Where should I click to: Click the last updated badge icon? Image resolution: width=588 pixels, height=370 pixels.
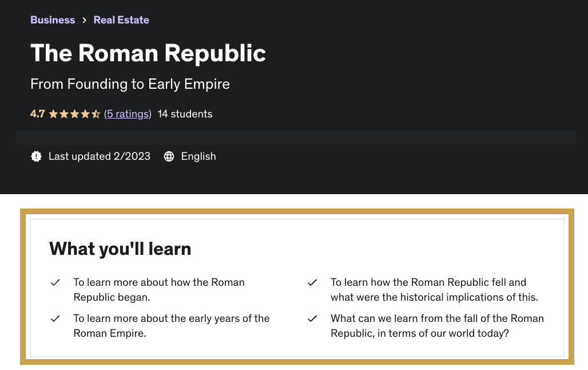point(37,156)
